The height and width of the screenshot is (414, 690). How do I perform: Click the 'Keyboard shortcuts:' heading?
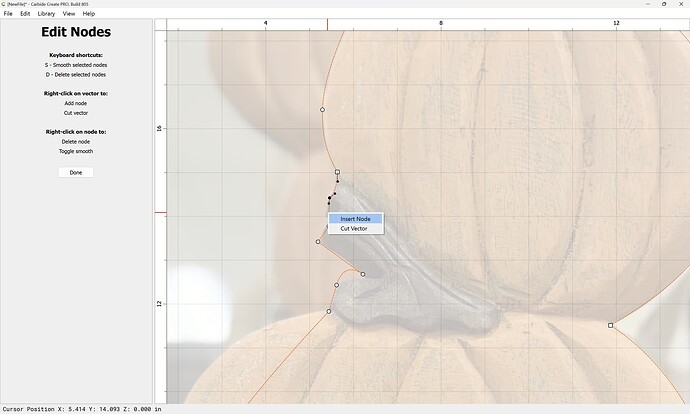[x=76, y=55]
